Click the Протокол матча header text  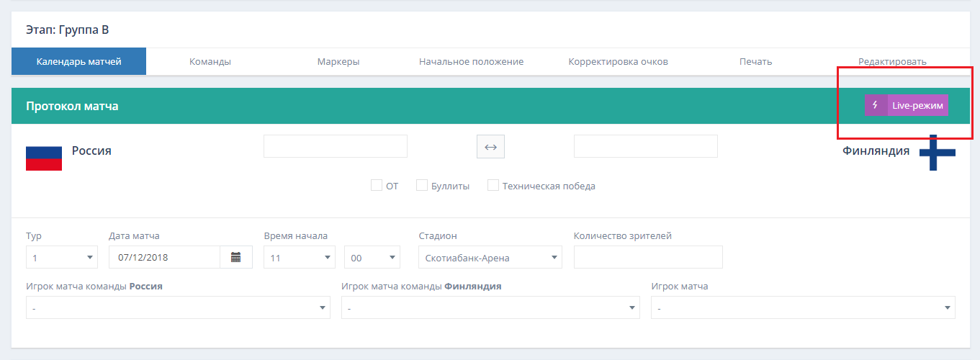pyautogui.click(x=72, y=106)
